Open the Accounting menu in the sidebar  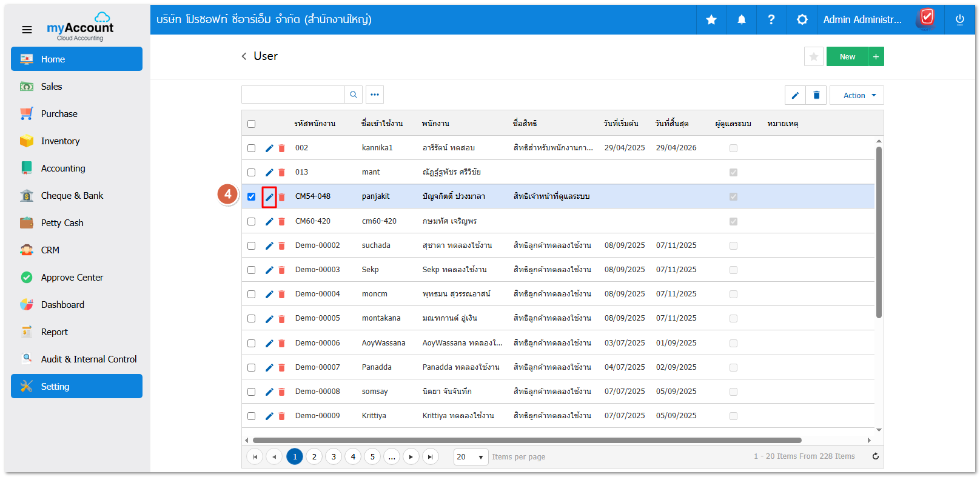coord(63,168)
